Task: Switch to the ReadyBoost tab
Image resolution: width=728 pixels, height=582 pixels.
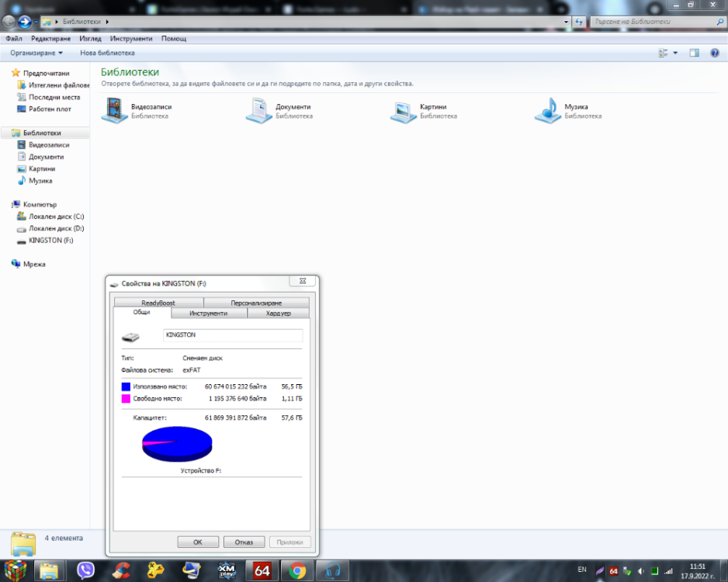Action: coord(158,303)
